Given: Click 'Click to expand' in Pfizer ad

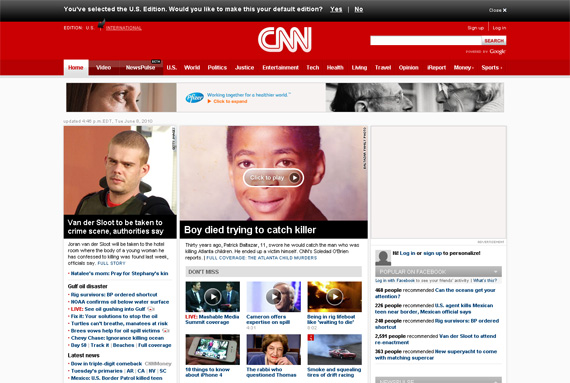Looking at the screenshot, I should pyautogui.click(x=230, y=101).
